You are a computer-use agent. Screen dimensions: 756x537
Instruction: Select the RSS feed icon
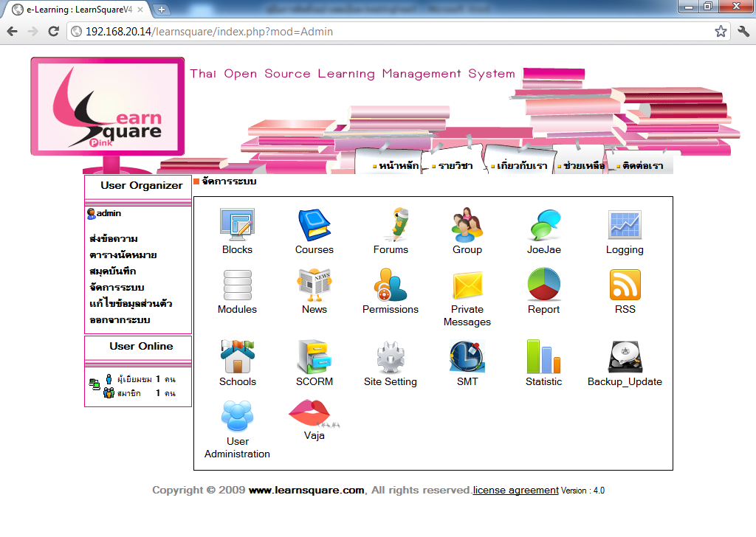pyautogui.click(x=625, y=285)
